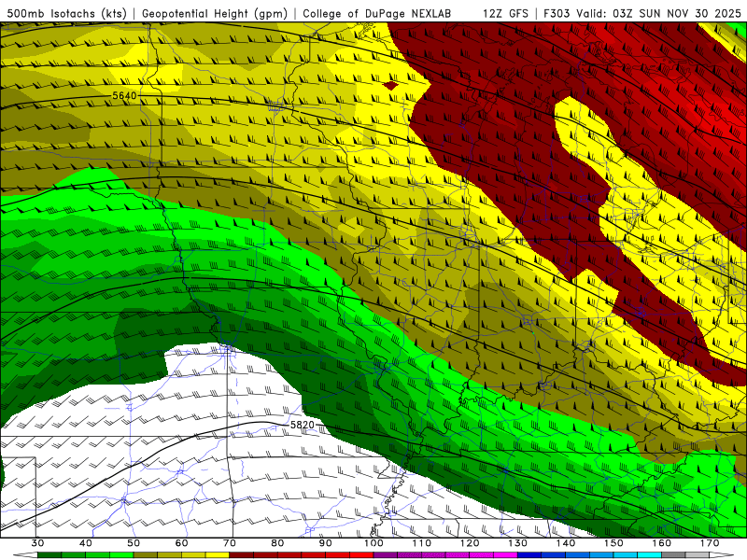This screenshot has width=747, height=560.
Task: Click the 50 label on the isotach scale
Action: [x=134, y=543]
